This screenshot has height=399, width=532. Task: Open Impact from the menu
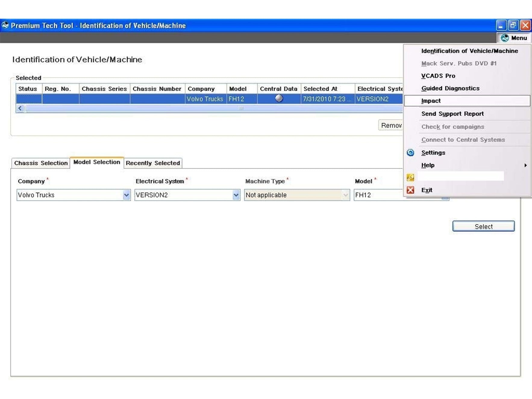click(x=431, y=101)
